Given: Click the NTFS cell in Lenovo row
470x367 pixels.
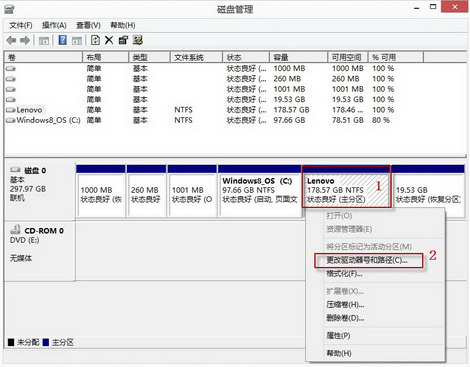Looking at the screenshot, I should [x=183, y=110].
